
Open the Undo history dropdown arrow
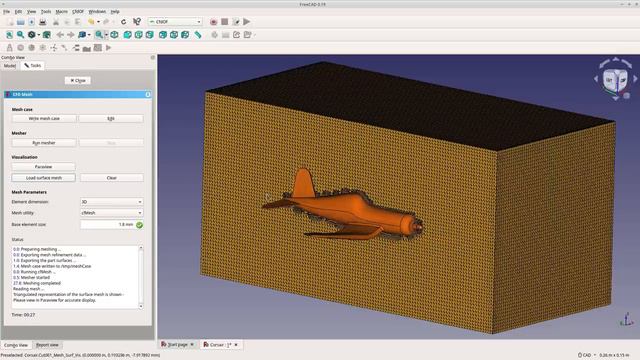pos(98,22)
